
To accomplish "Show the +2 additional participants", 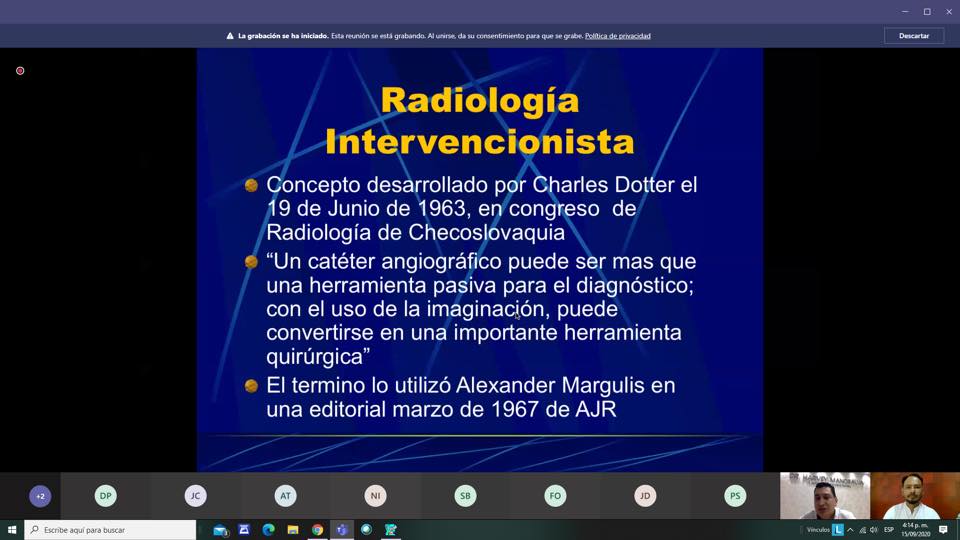I will [40, 496].
